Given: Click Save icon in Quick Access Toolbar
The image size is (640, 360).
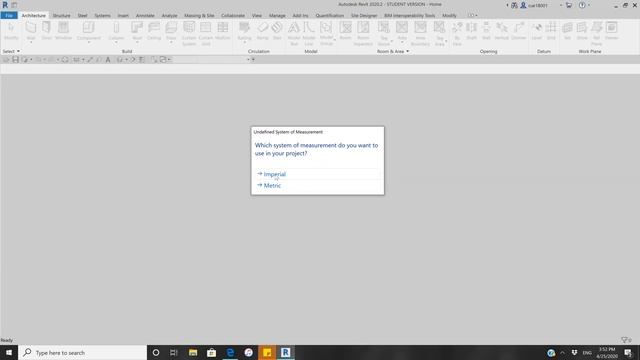Looking at the screenshot, I should (15, 60).
